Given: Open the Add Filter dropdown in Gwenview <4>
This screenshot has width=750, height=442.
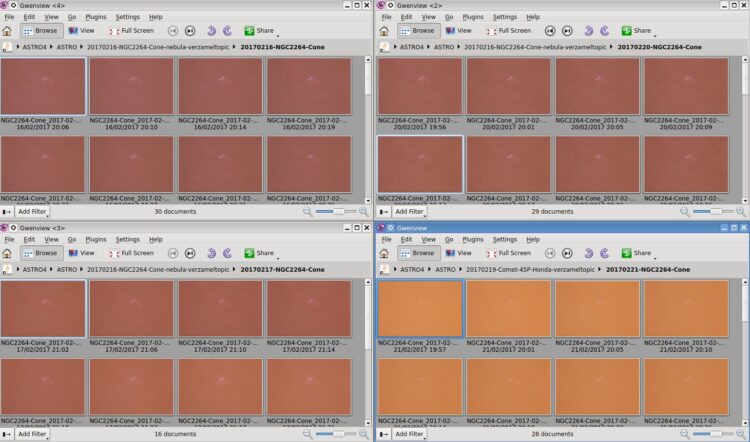Looking at the screenshot, I should (32, 211).
